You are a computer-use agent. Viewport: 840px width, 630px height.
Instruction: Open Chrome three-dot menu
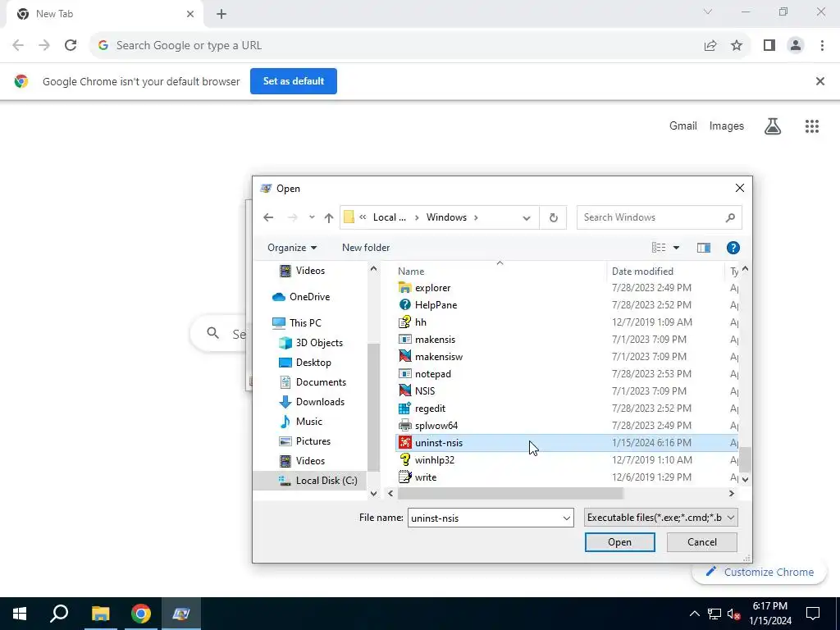tap(822, 46)
